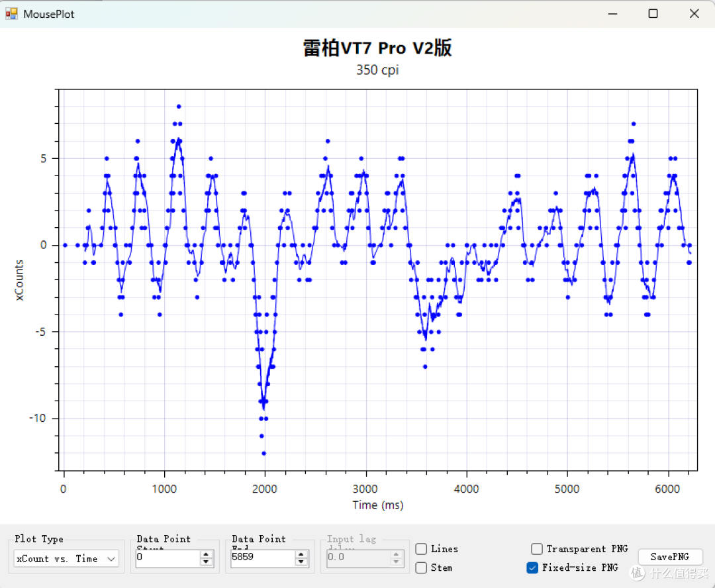715x588 pixels.
Task: Click the 4000 tick label on the time axis
Action: pos(467,489)
